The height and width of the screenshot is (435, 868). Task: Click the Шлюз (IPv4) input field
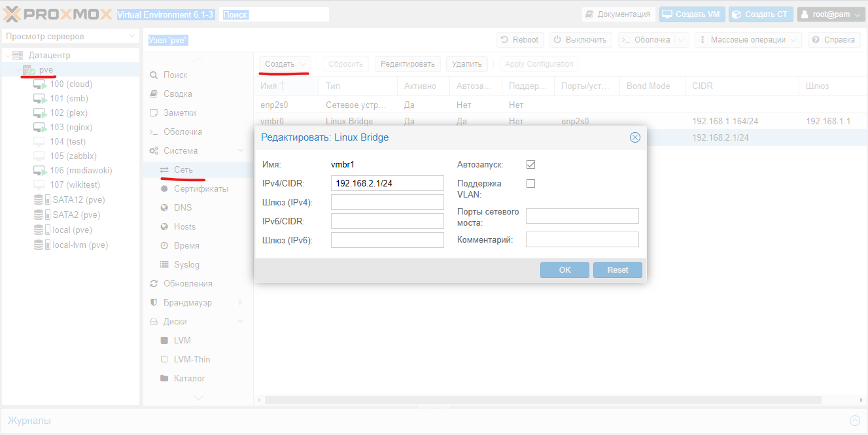pyautogui.click(x=387, y=202)
